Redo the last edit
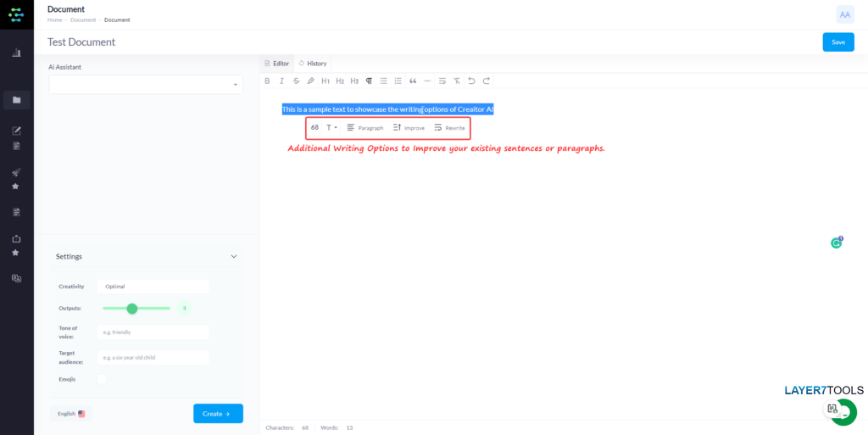 (486, 81)
